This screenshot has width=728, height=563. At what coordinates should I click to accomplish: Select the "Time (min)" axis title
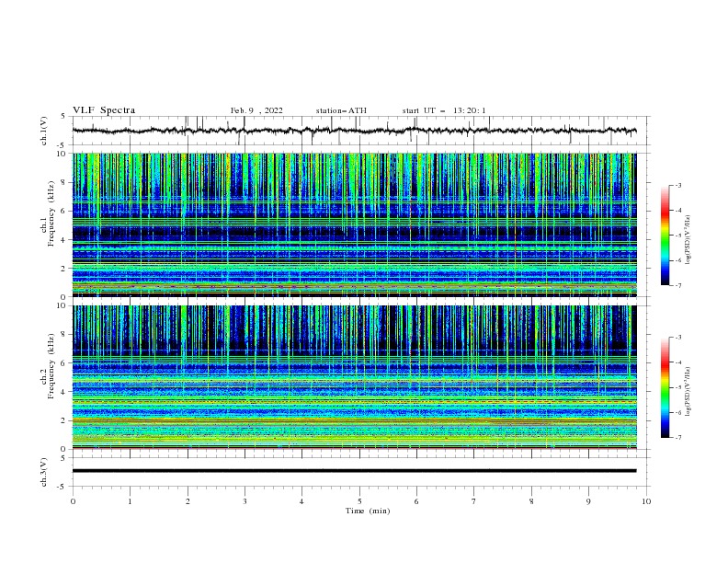368,511
